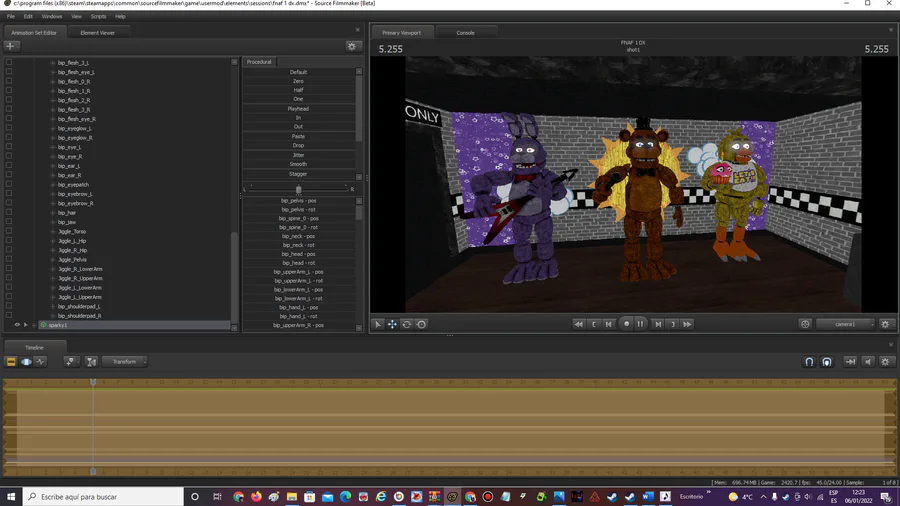Go to the next clip edge bracket
The image size is (900, 506).
point(673,324)
